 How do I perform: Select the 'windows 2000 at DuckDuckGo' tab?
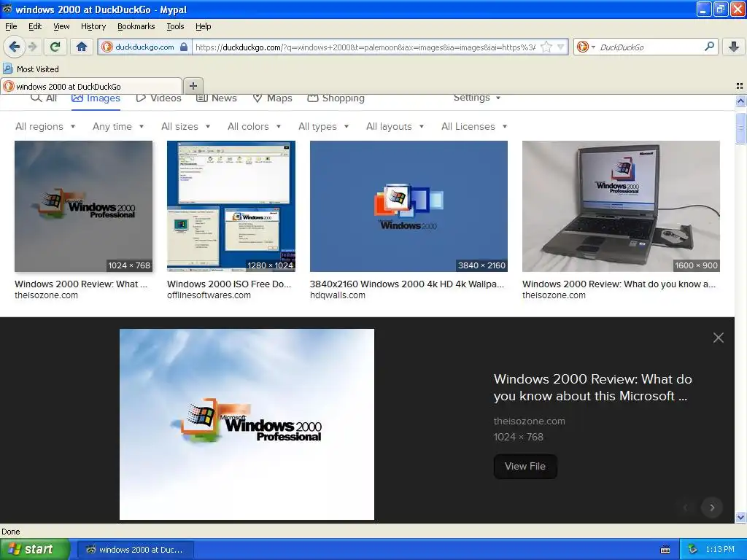tap(91, 86)
